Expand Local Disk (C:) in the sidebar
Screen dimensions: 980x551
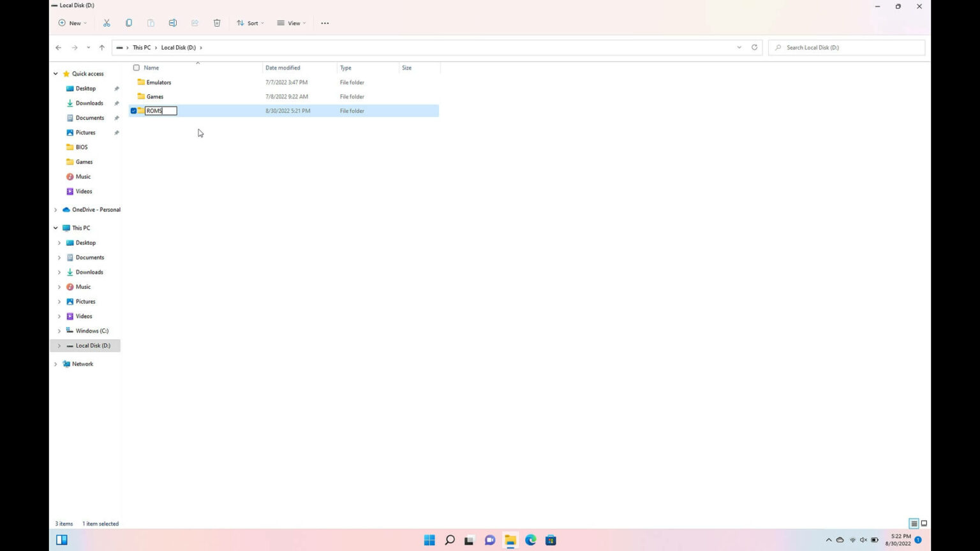pyautogui.click(x=59, y=330)
